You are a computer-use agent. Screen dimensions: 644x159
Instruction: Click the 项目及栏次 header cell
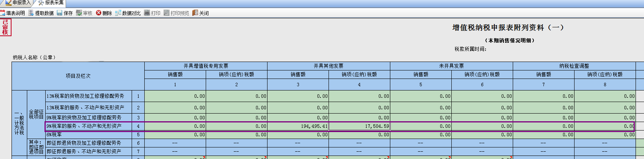78,76
